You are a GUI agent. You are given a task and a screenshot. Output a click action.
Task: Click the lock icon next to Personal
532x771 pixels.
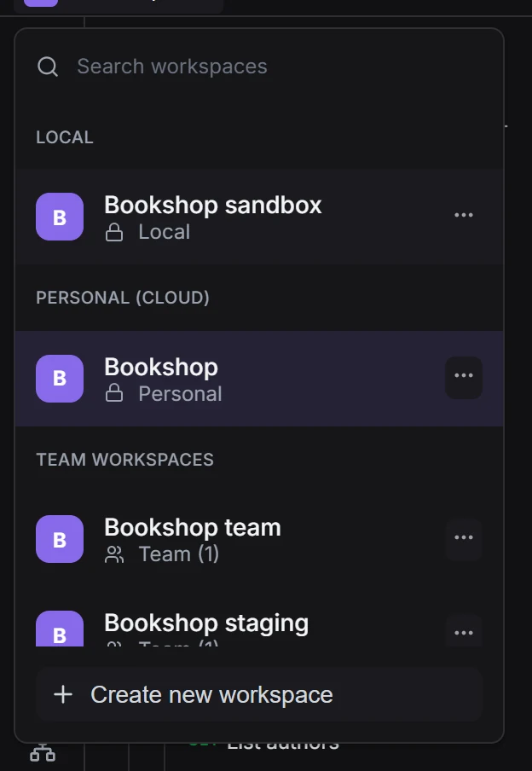point(114,393)
